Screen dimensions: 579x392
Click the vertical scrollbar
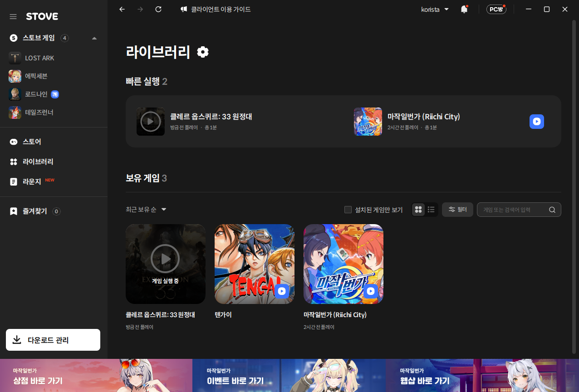pos(574,186)
